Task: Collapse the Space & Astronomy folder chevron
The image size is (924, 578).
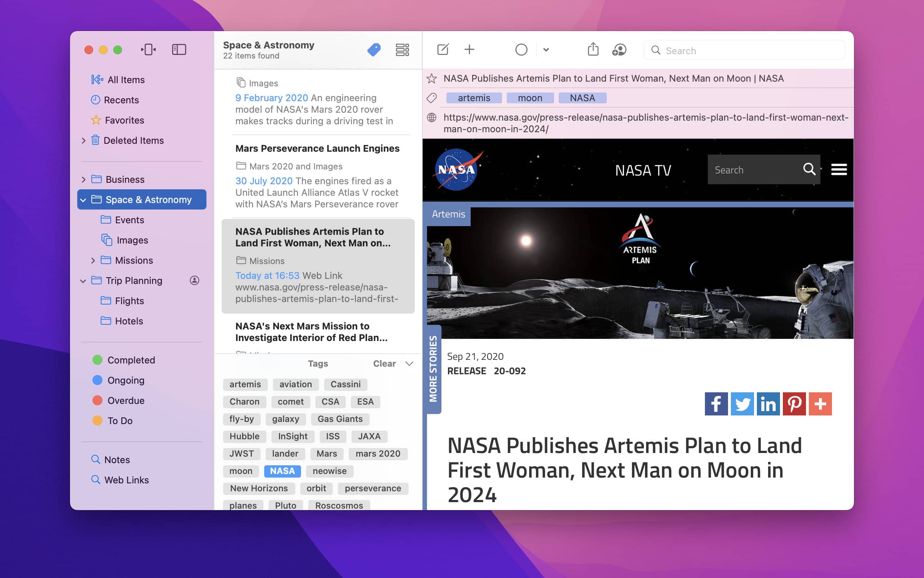Action: coord(83,200)
